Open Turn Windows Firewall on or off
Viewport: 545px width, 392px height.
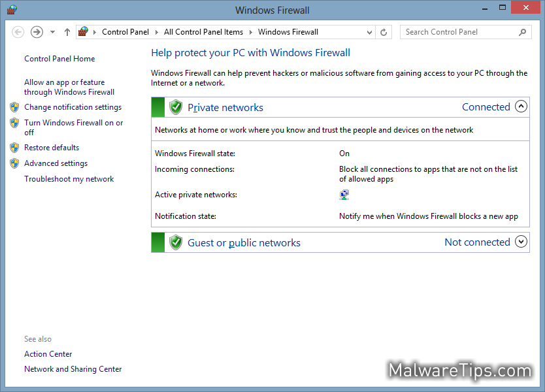pos(73,127)
